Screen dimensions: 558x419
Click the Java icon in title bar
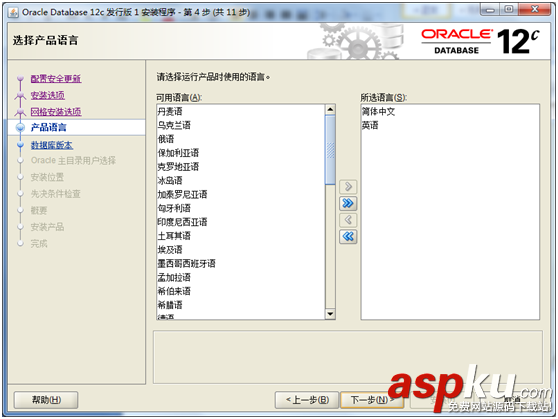(13, 12)
